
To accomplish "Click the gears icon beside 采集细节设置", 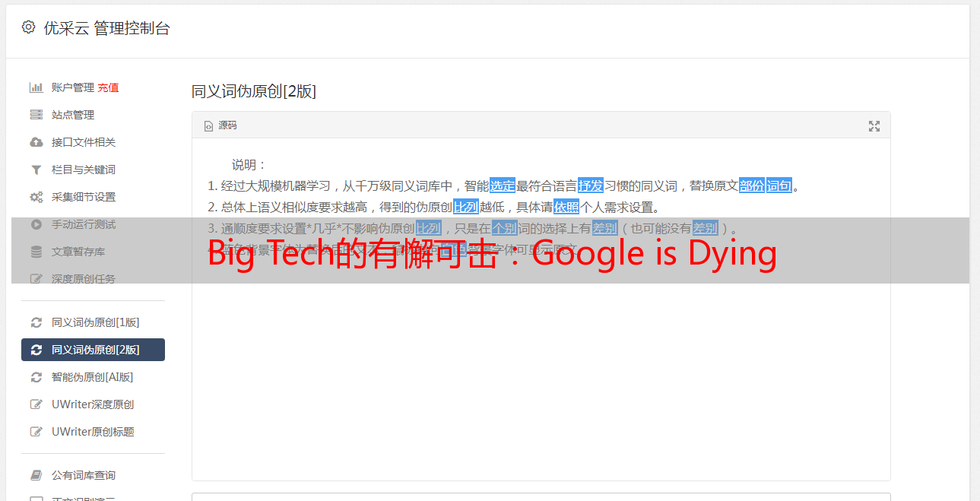I will point(36,197).
